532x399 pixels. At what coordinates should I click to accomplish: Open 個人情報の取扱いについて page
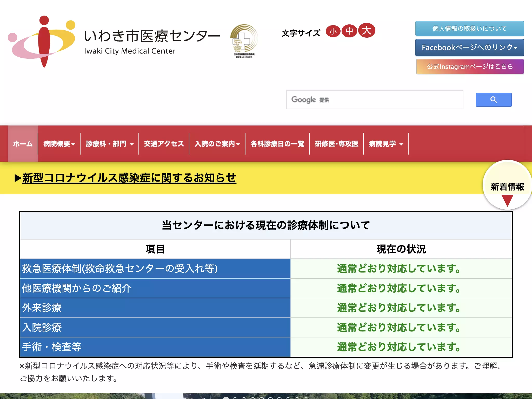click(470, 29)
